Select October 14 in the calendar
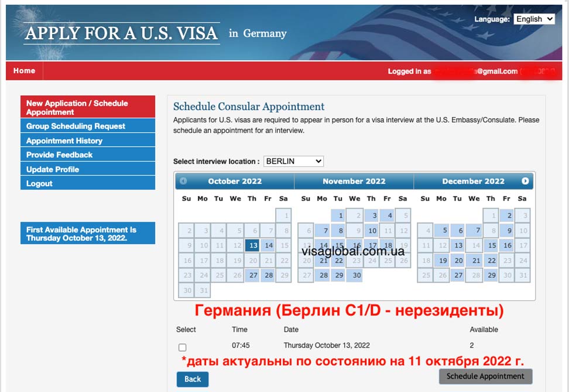The width and height of the screenshot is (569, 392). [x=268, y=245]
